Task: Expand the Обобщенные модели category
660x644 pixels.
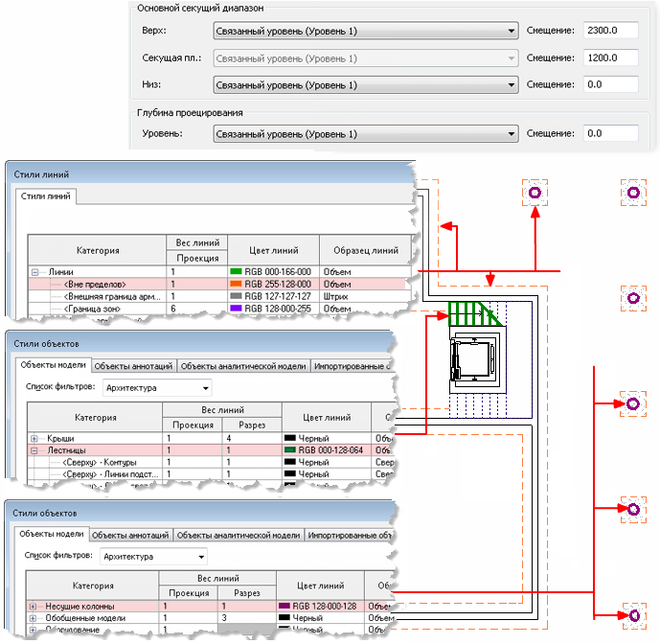Action: [x=33, y=618]
